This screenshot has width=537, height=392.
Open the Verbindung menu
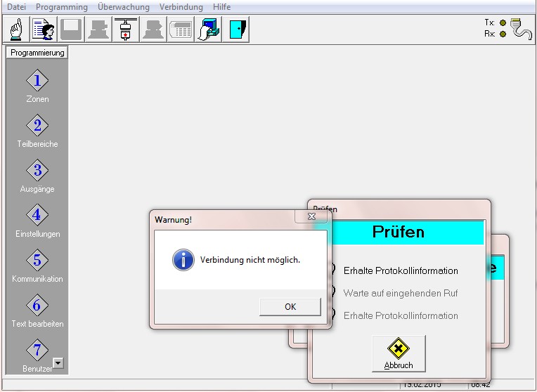click(x=181, y=7)
